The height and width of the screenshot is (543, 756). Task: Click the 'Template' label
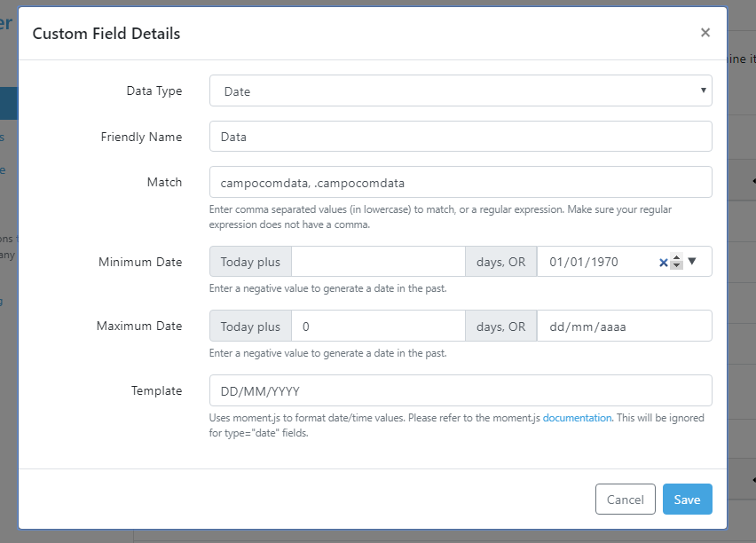coord(157,390)
